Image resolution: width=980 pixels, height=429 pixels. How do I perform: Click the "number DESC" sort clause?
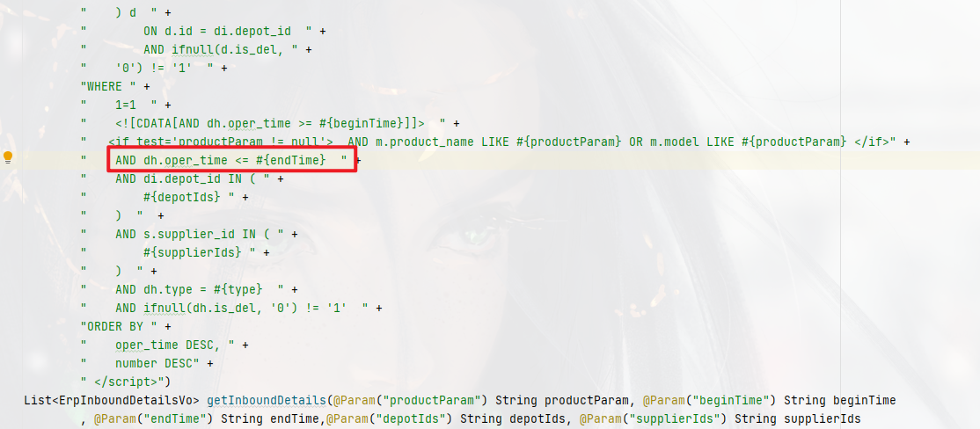157,363
